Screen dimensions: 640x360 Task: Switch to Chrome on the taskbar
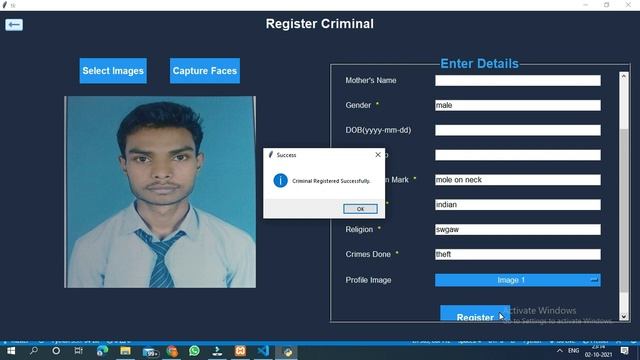[172, 351]
